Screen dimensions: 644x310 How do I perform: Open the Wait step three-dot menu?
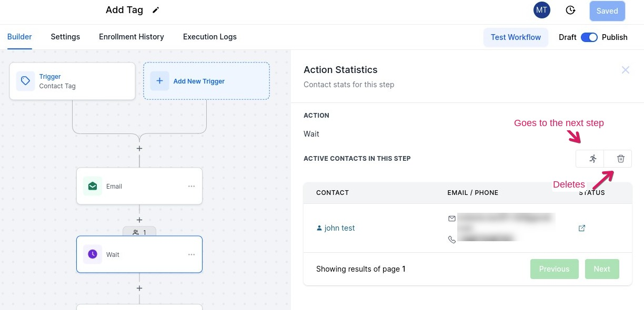[x=192, y=254]
